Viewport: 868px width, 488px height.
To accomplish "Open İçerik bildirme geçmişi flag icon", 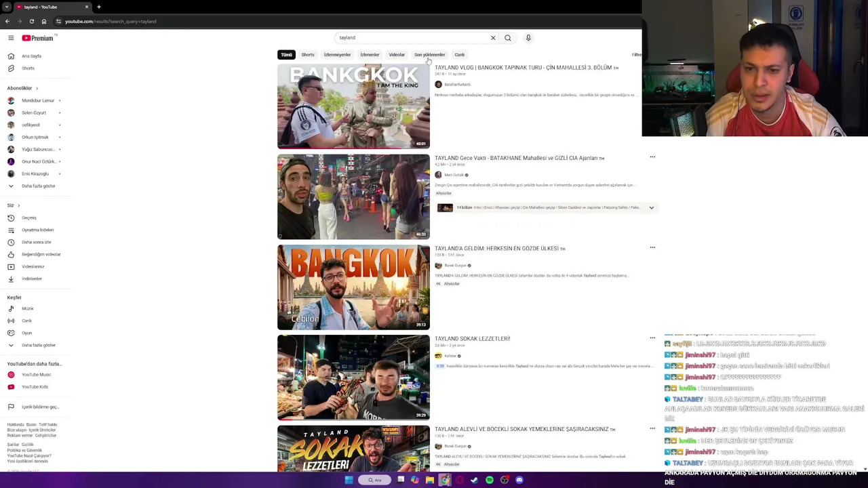I will click(x=11, y=407).
